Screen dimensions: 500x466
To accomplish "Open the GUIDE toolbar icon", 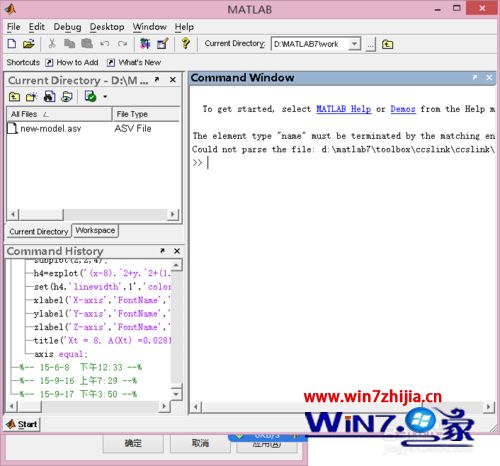I will pyautogui.click(x=163, y=44).
